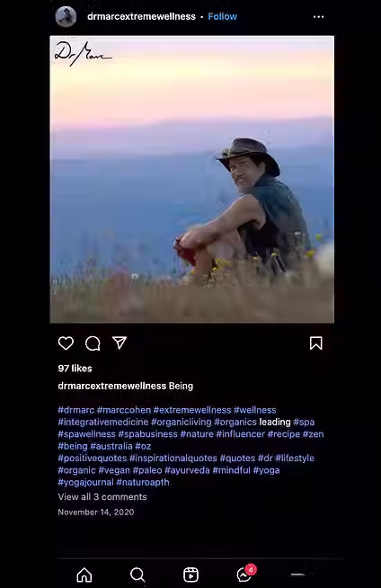
Task: Open Messenger with the notification badge
Action: [x=245, y=574]
